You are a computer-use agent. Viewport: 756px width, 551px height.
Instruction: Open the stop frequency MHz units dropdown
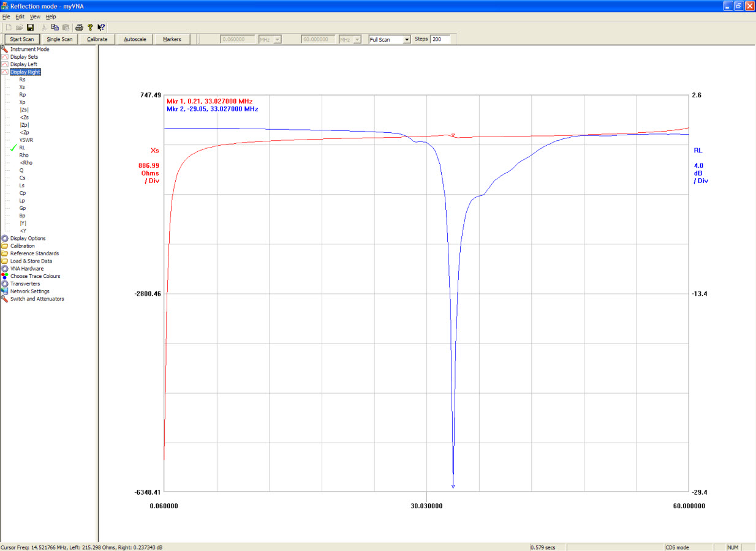(x=358, y=39)
